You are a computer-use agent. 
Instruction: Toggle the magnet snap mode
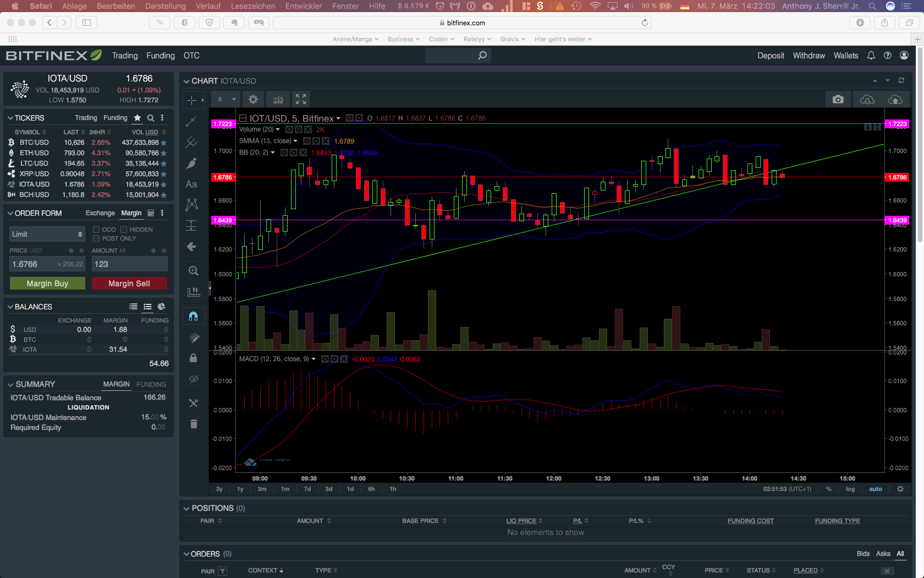pos(193,316)
